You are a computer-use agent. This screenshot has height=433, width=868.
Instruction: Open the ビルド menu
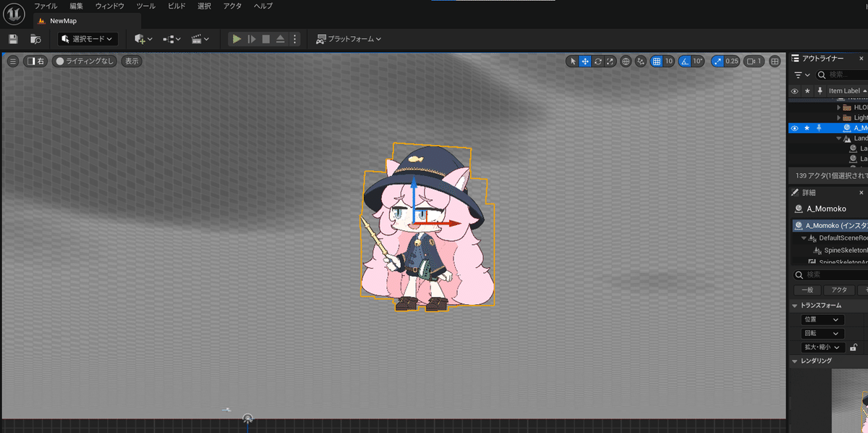click(x=176, y=6)
